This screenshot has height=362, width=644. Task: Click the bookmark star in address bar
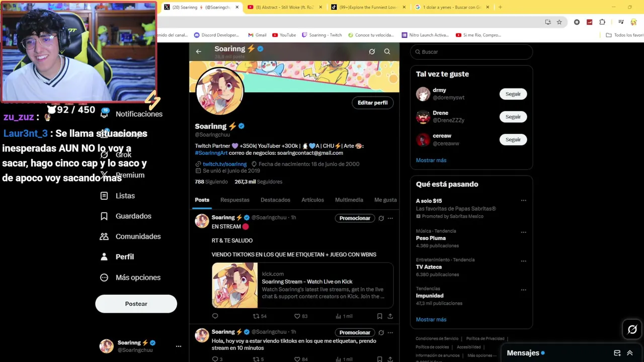[x=559, y=22]
